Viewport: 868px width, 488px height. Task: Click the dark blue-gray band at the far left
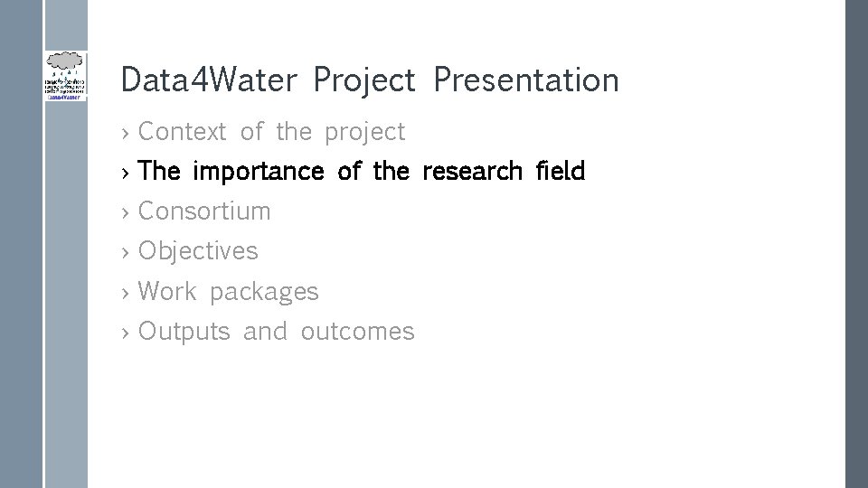(x=21, y=271)
